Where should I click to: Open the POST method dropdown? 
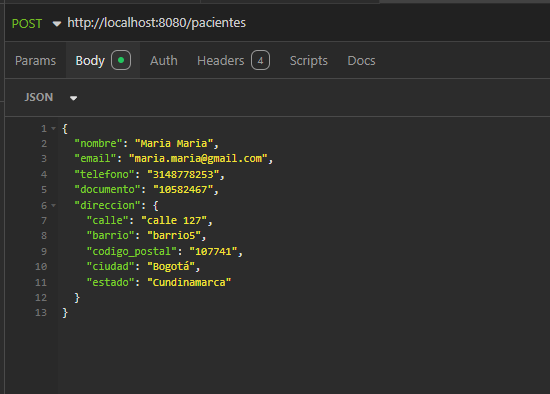click(x=36, y=24)
